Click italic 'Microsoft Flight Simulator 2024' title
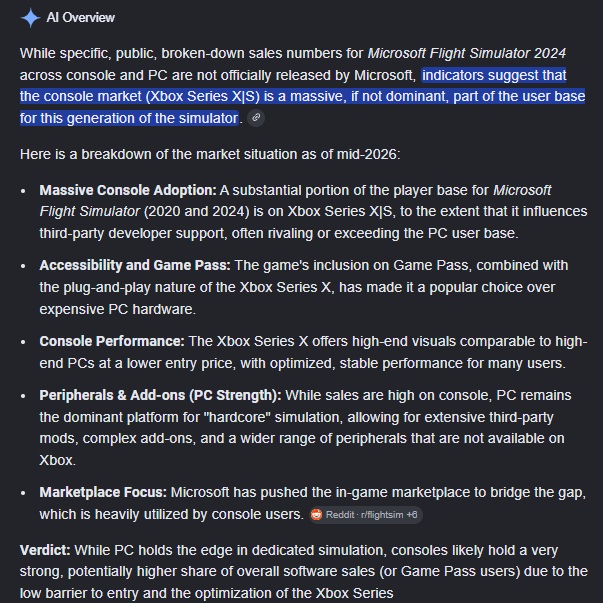Image resolution: width=603 pixels, height=603 pixels. pos(467,53)
